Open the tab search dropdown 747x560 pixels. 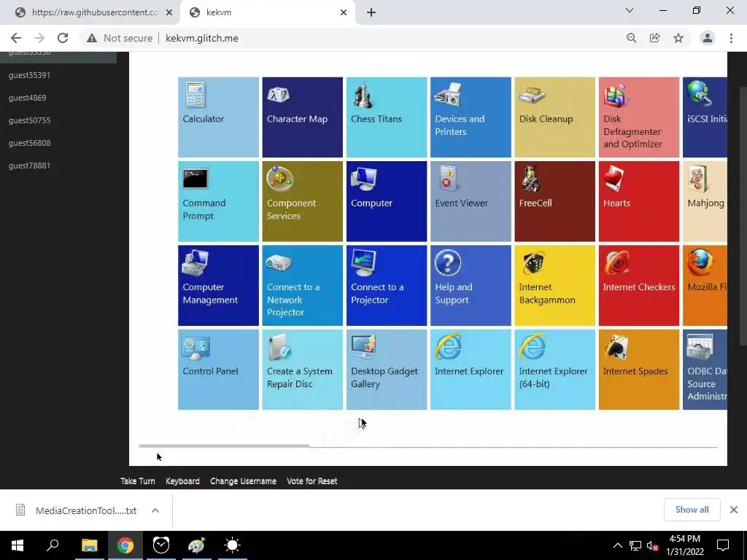coord(630,10)
